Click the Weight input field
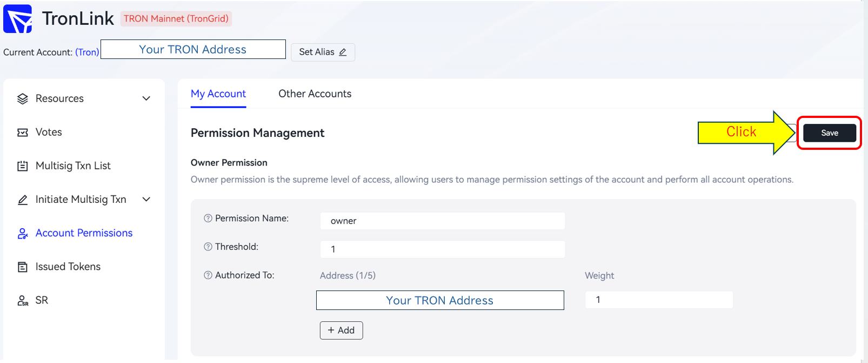The image size is (868, 363). coord(659,300)
